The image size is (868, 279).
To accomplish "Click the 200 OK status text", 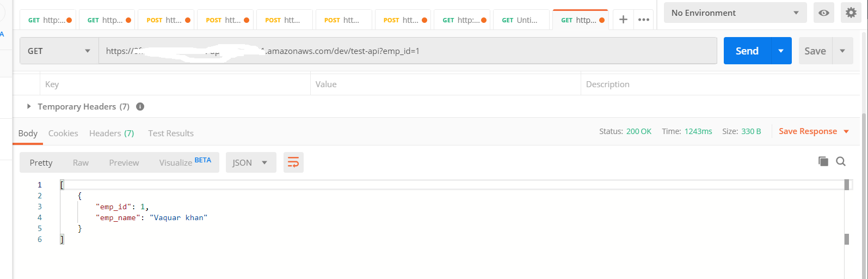I will point(639,131).
